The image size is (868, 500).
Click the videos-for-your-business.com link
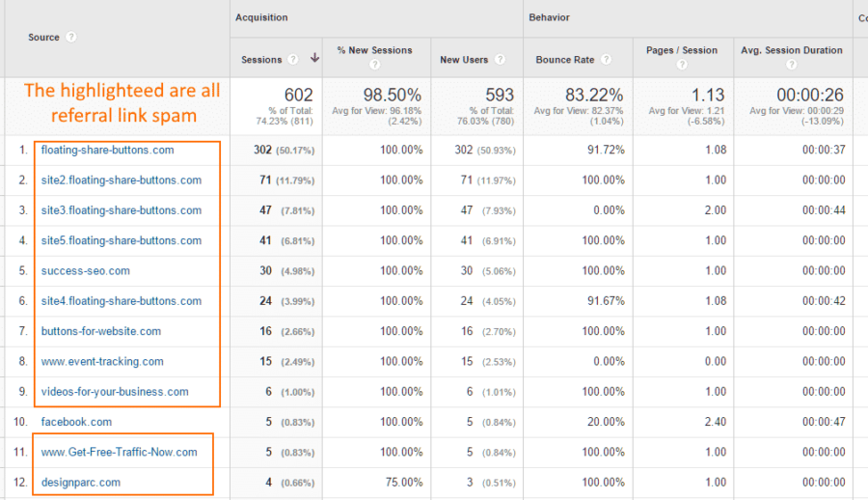(x=115, y=391)
